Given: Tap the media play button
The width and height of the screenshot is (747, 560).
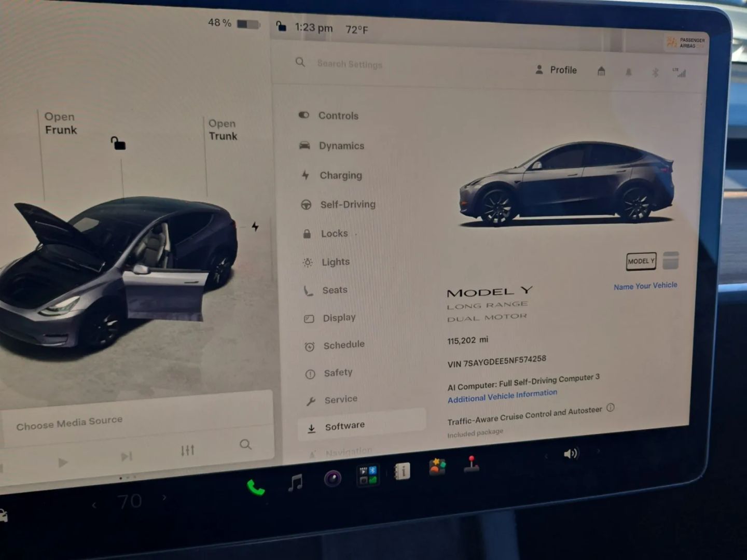Looking at the screenshot, I should pyautogui.click(x=63, y=462).
